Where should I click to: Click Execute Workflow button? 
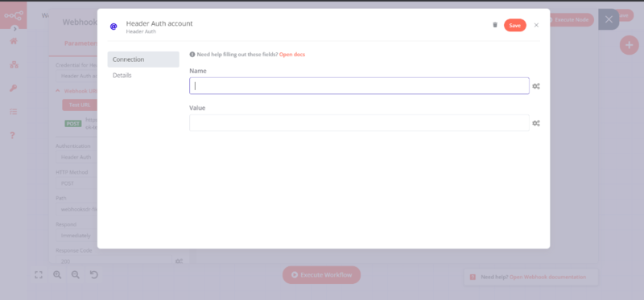click(321, 275)
